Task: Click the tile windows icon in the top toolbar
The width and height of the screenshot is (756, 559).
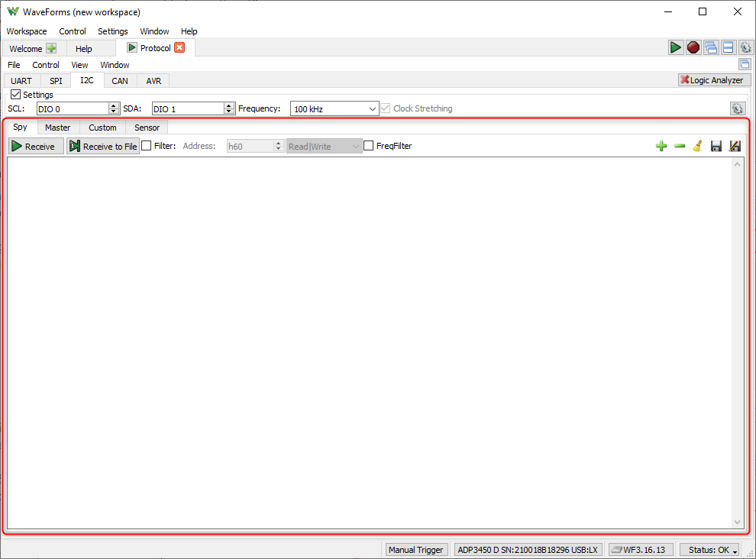Action: click(x=728, y=47)
